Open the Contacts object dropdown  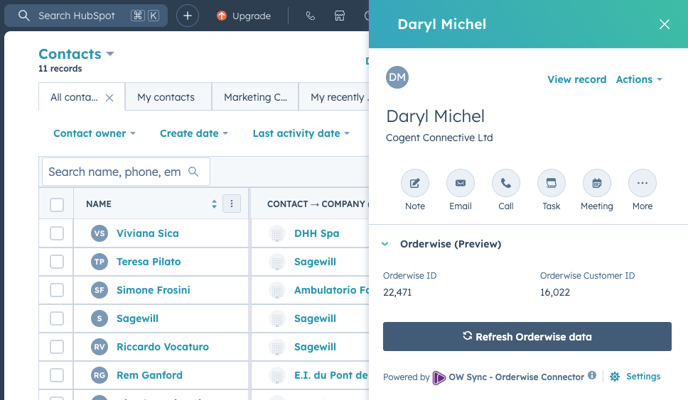pos(76,54)
